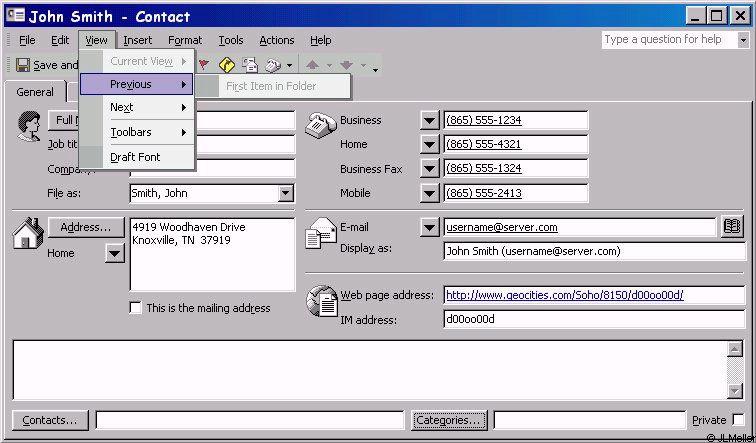The width and height of the screenshot is (756, 443).
Task: Click the Previous Item up-arrow icon
Action: pyautogui.click(x=312, y=65)
